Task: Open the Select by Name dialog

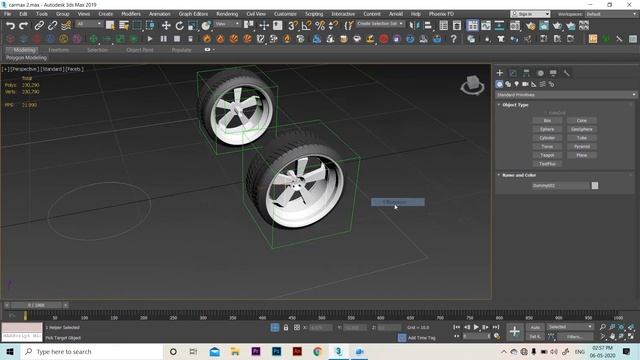Action: (124, 26)
